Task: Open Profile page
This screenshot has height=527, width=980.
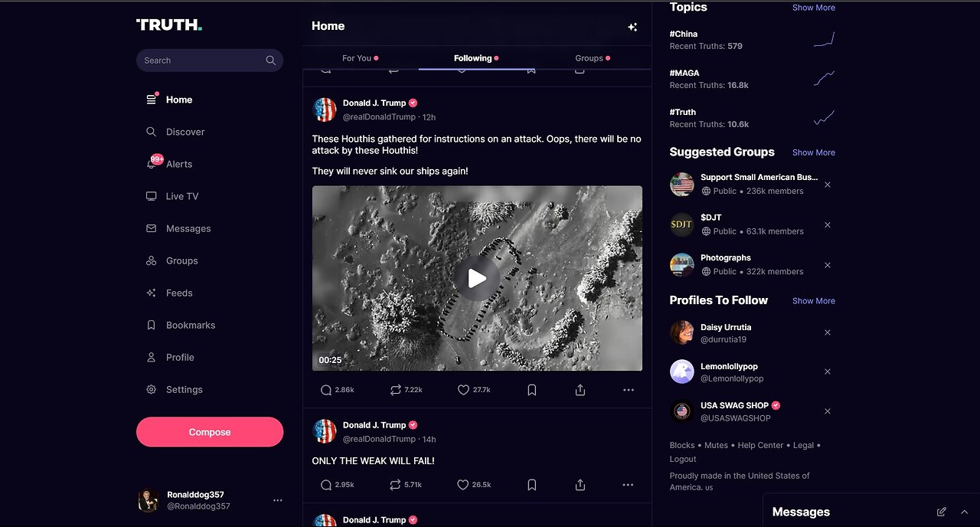Action: click(170, 357)
